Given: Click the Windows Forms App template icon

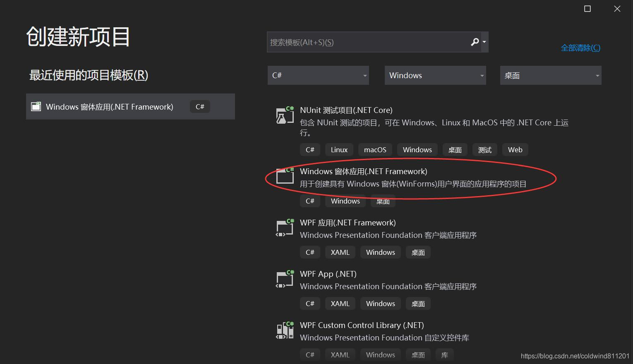Looking at the screenshot, I should point(285,175).
